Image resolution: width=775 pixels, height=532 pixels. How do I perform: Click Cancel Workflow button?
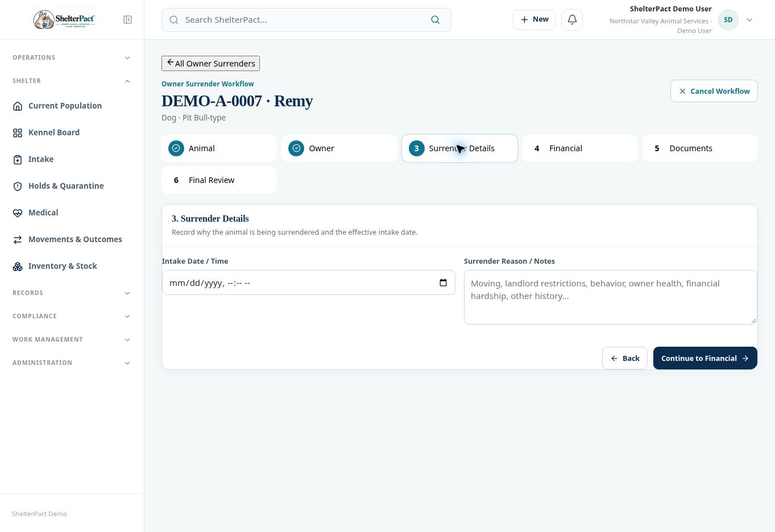[x=714, y=91]
